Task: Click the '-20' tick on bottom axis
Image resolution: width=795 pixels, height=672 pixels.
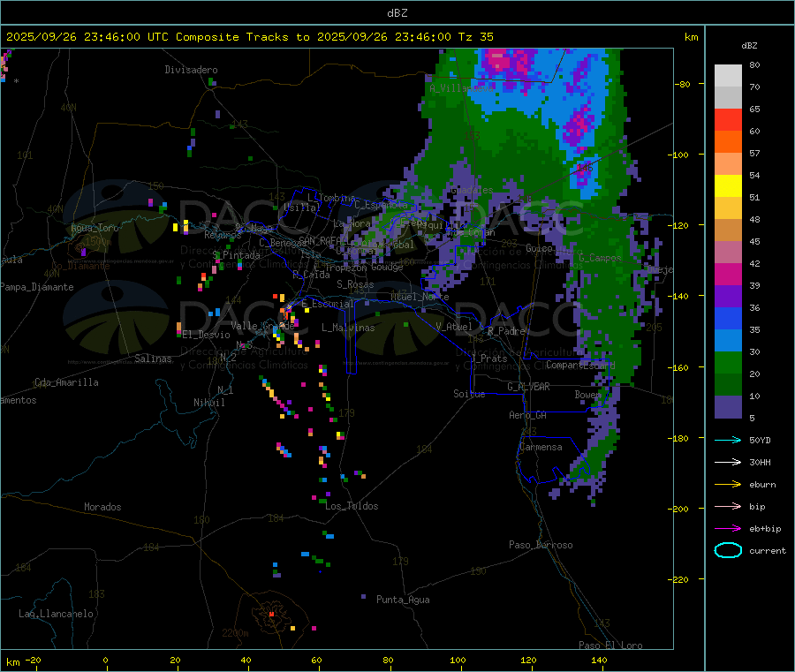Action: pyautogui.click(x=33, y=660)
